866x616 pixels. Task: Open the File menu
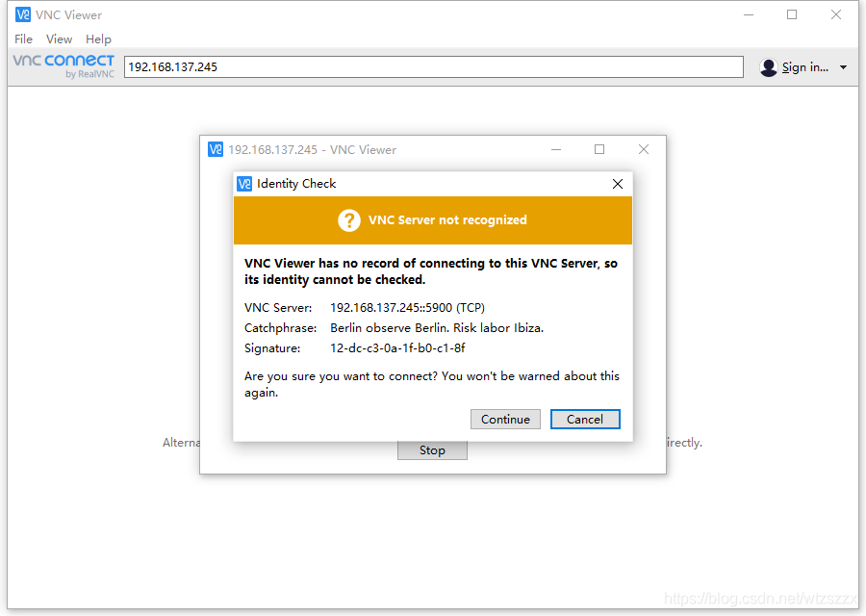23,39
